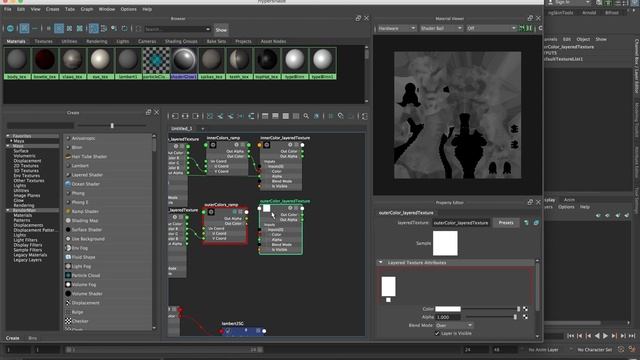Open the Tabs menu
640x360 pixels.
(70, 9)
